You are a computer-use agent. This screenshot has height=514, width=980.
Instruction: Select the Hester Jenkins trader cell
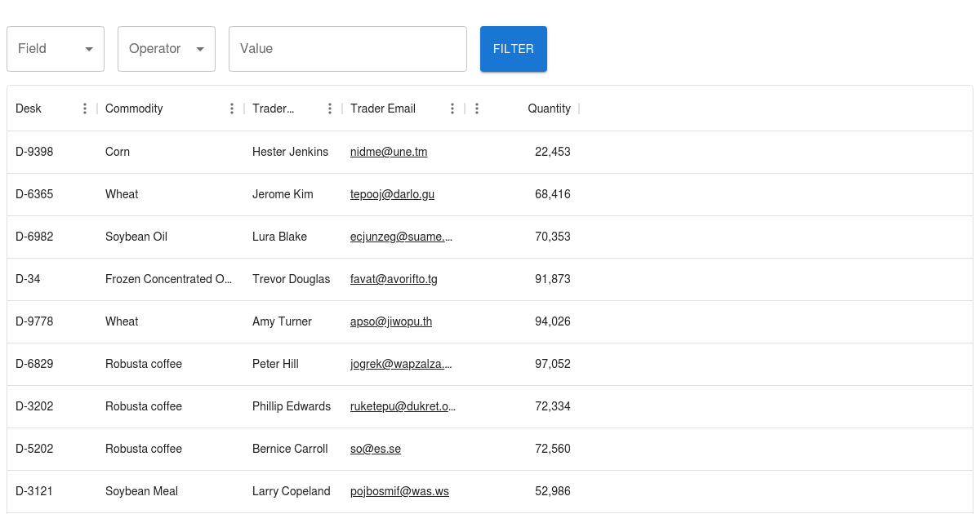[x=290, y=152]
